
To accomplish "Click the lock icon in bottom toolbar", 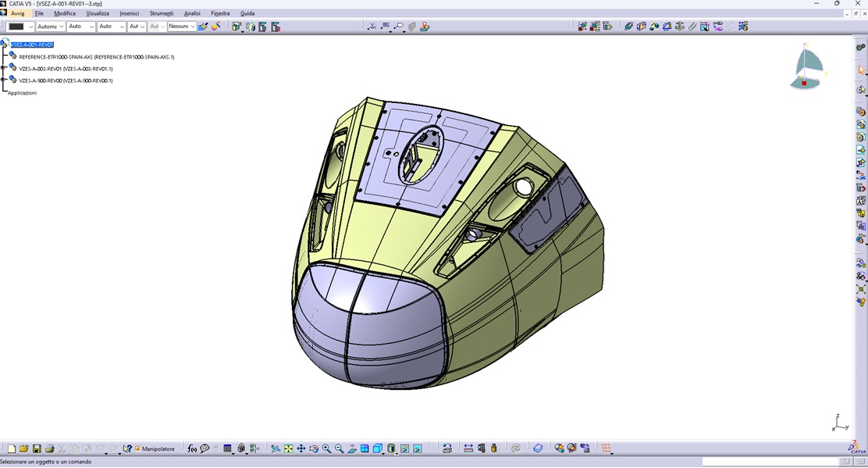I will click(241, 448).
